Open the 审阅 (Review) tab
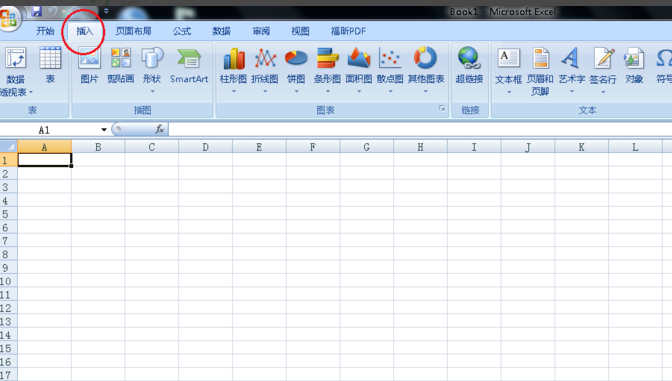The image size is (672, 381). tap(261, 31)
